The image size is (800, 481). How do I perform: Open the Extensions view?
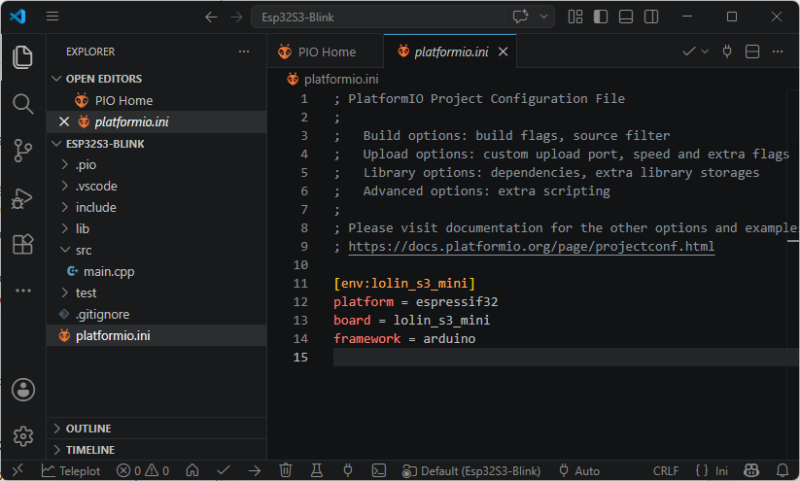tap(23, 244)
